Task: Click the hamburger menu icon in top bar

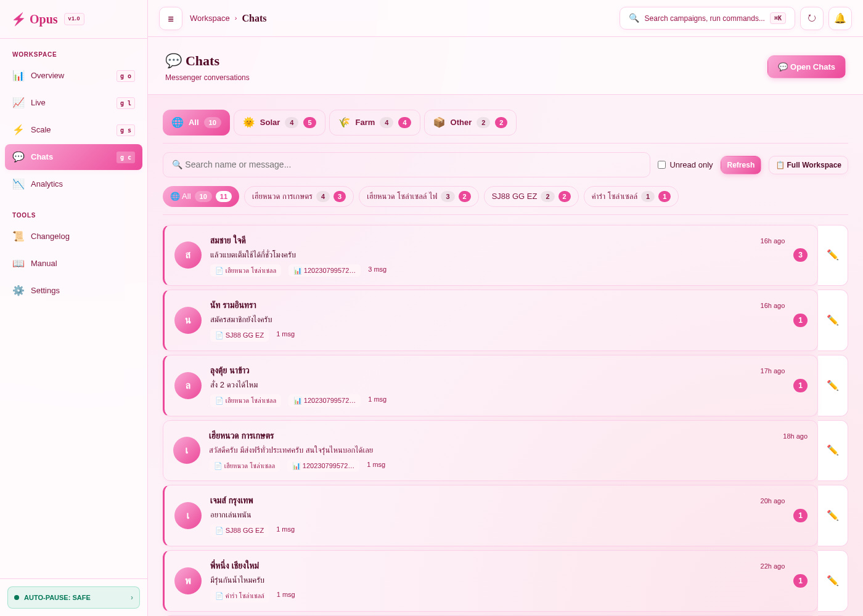Action: click(171, 18)
